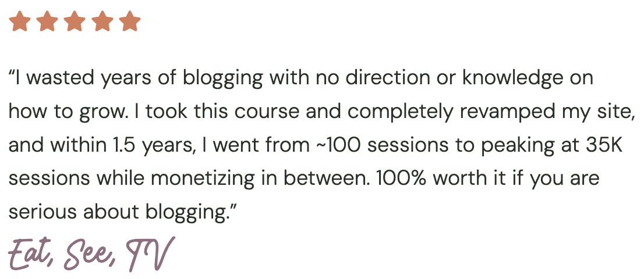Click the first star in the rating
Screen dimensions: 644x279
(x=20, y=22)
